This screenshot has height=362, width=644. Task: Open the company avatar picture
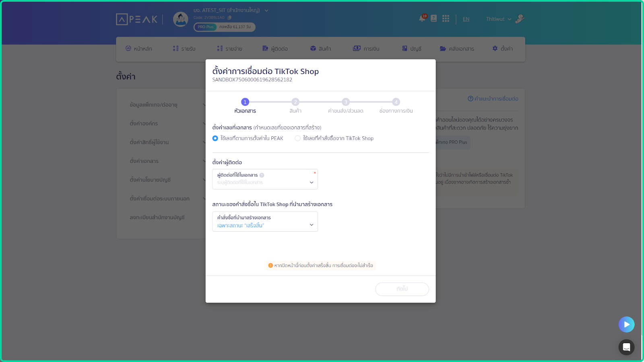click(x=180, y=19)
